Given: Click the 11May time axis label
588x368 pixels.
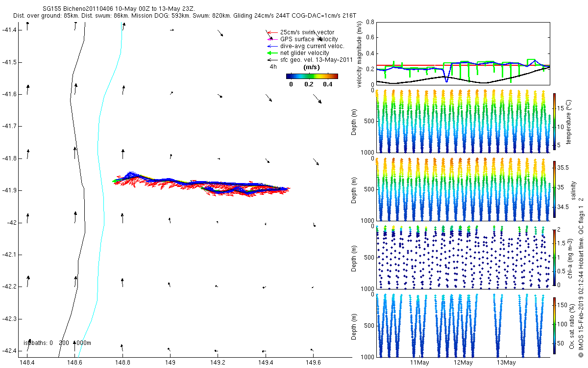Looking at the screenshot, I should pyautogui.click(x=419, y=363).
